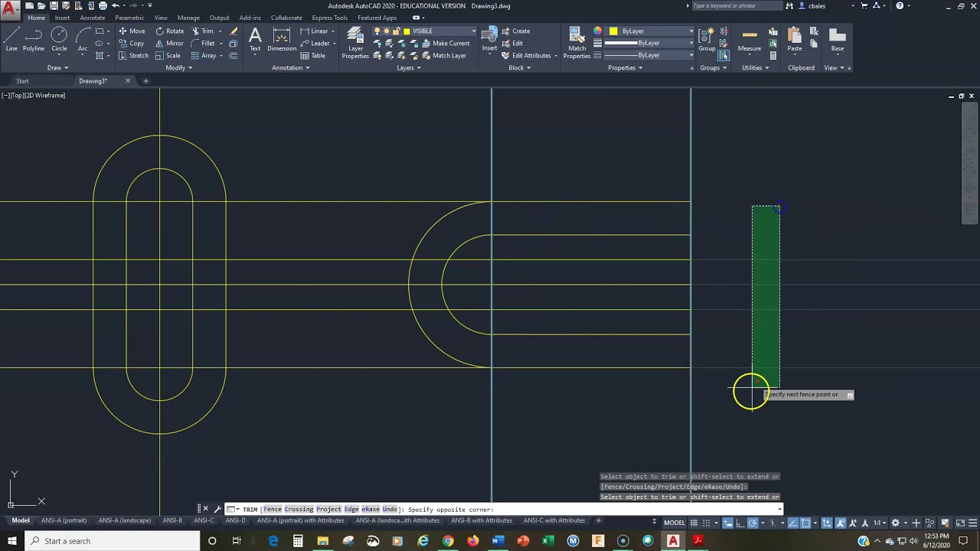Activate the Fillet command

click(203, 44)
